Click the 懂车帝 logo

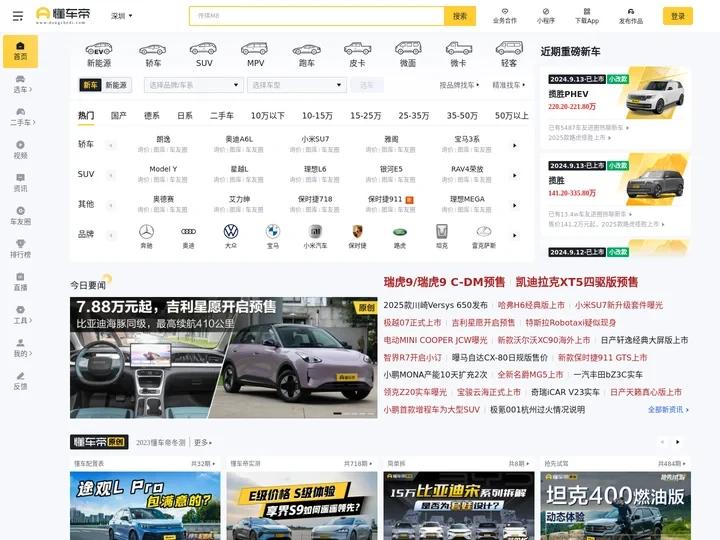(63, 15)
